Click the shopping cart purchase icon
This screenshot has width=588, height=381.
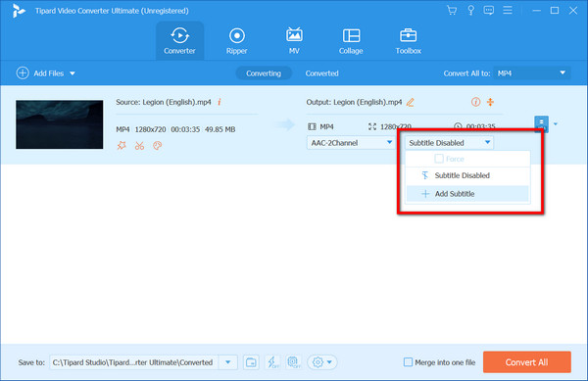pos(452,10)
